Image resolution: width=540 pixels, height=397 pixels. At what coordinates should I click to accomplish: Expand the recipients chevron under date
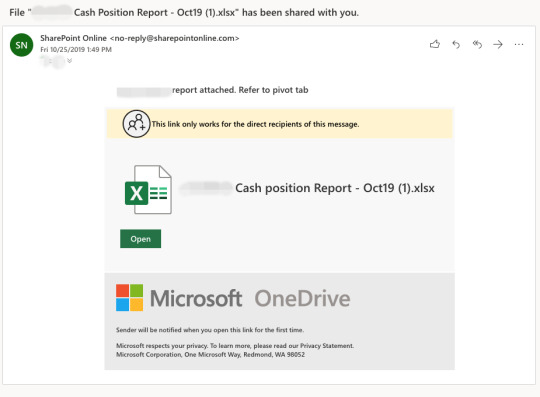(x=70, y=61)
